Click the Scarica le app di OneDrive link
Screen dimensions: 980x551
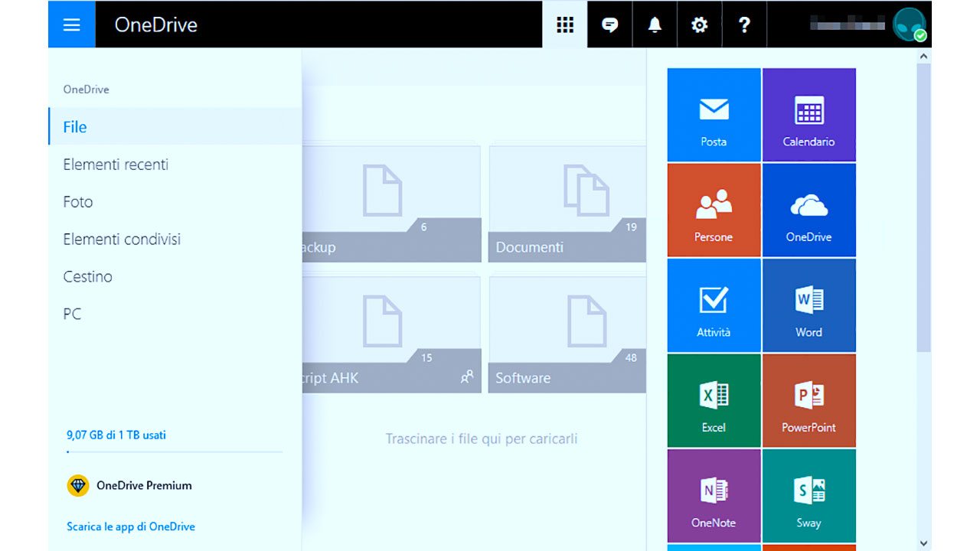131,527
